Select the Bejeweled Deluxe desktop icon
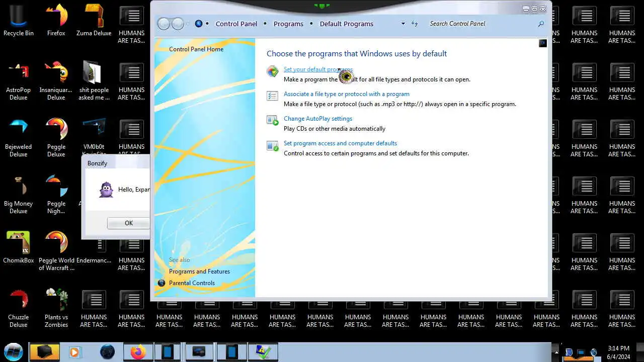 [x=19, y=137]
